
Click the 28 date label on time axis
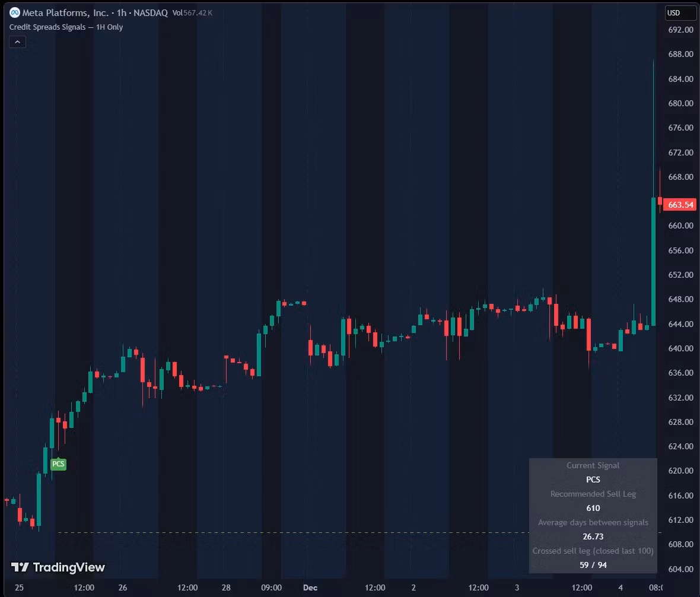click(226, 588)
